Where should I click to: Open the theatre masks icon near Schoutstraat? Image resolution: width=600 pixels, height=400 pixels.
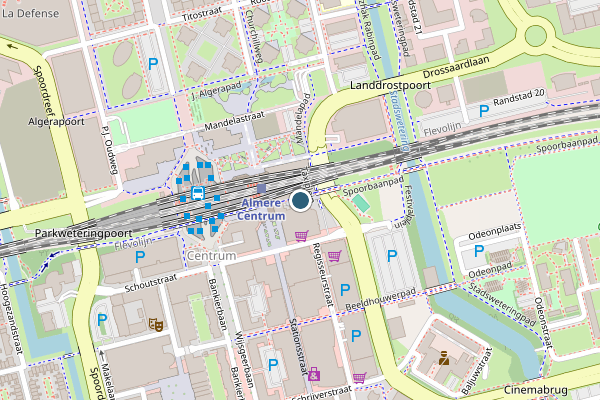[156, 325]
